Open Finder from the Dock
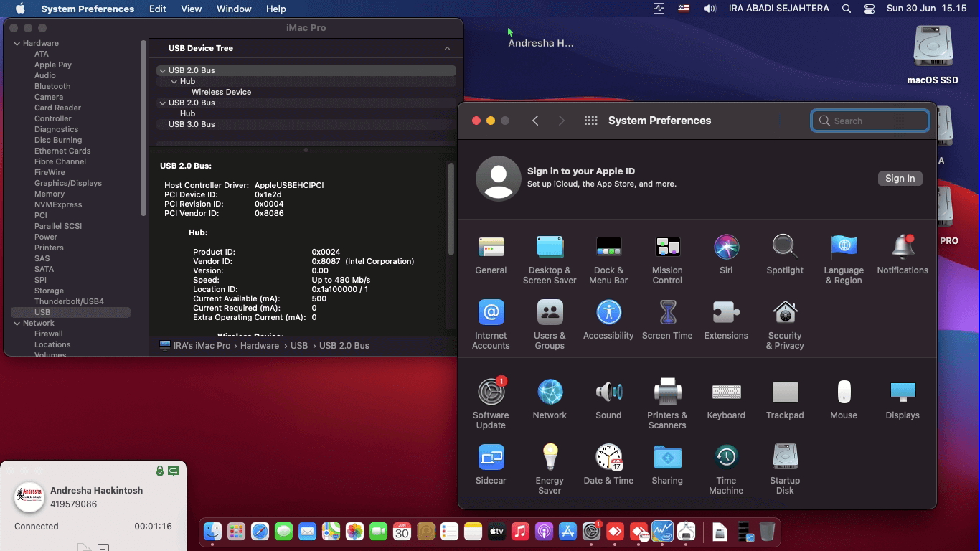This screenshot has width=980, height=551. click(213, 532)
